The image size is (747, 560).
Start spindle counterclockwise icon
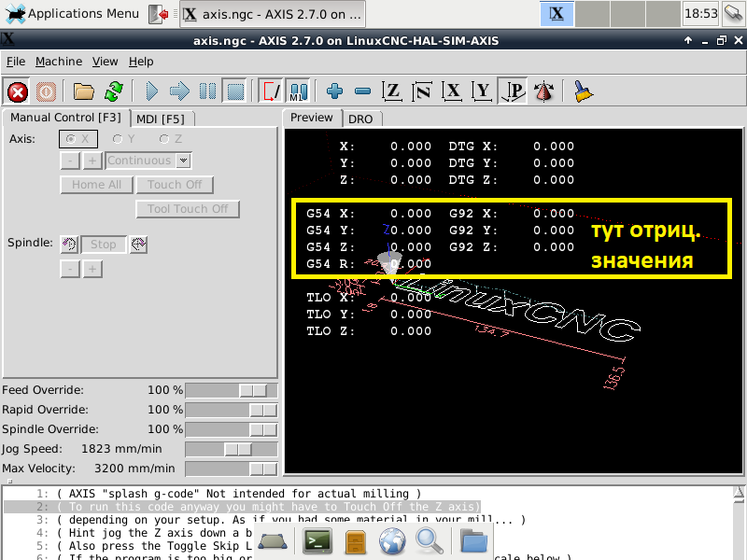click(69, 245)
